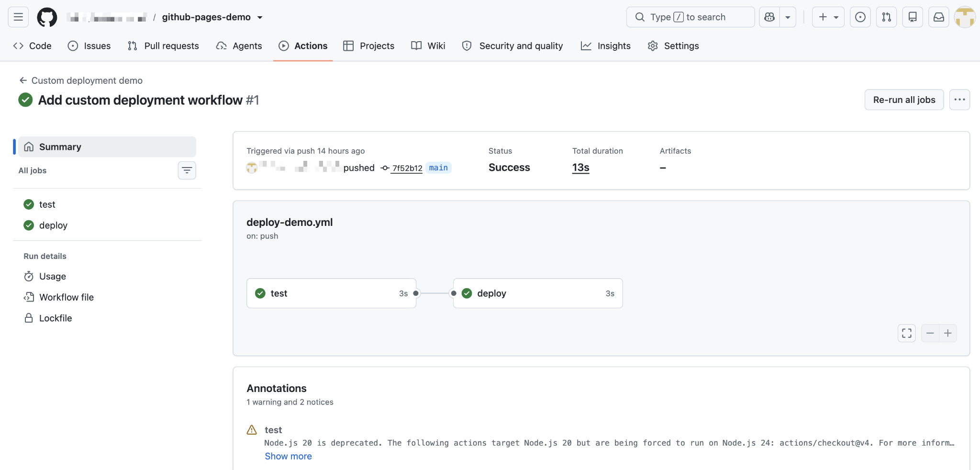Open repository Settings tab
The width and height of the screenshot is (980, 470).
tap(673, 46)
